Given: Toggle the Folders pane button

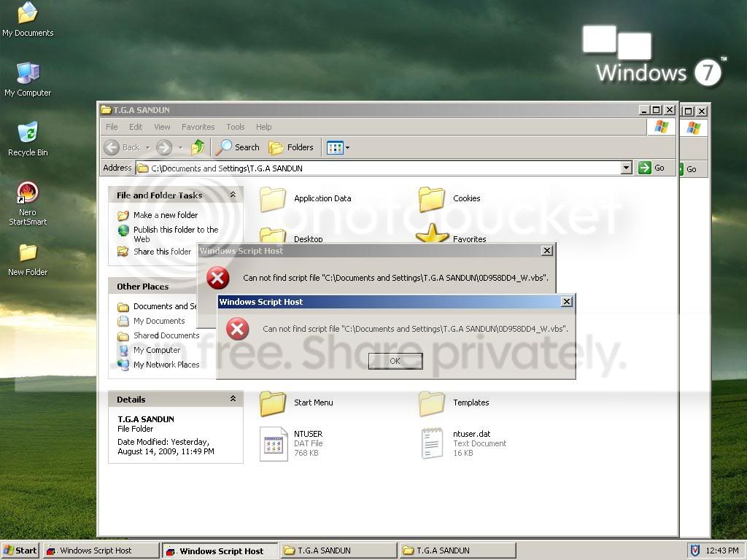Looking at the screenshot, I should [x=291, y=147].
